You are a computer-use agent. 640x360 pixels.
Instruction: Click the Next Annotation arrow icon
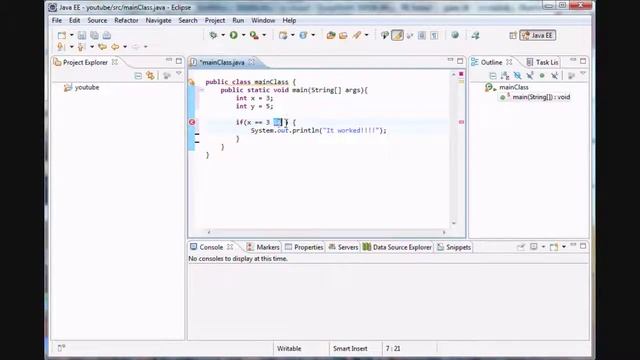tap(61, 47)
